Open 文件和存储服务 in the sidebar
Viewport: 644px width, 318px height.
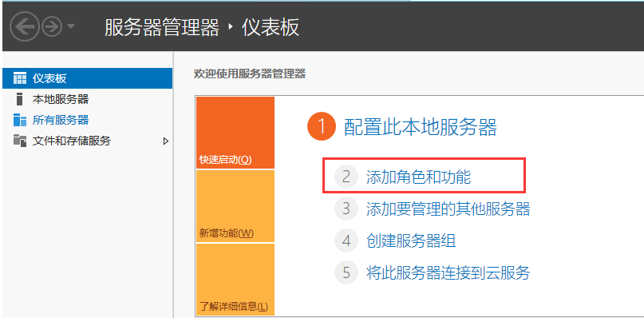click(x=87, y=141)
